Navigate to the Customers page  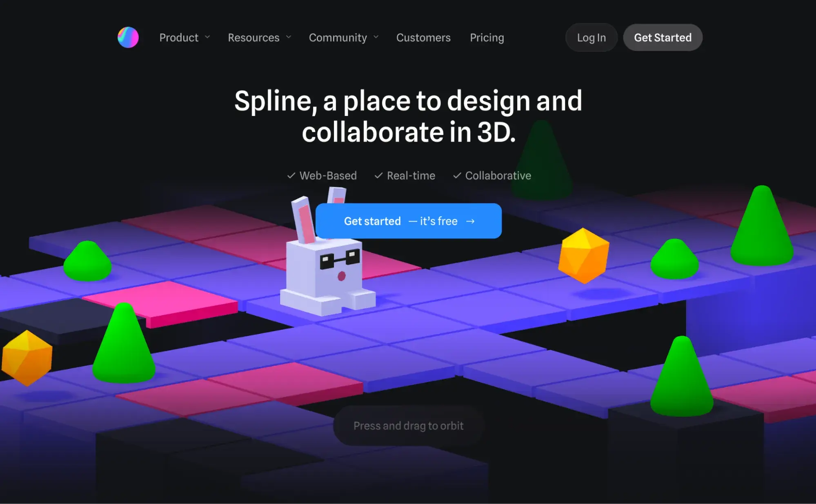click(423, 37)
